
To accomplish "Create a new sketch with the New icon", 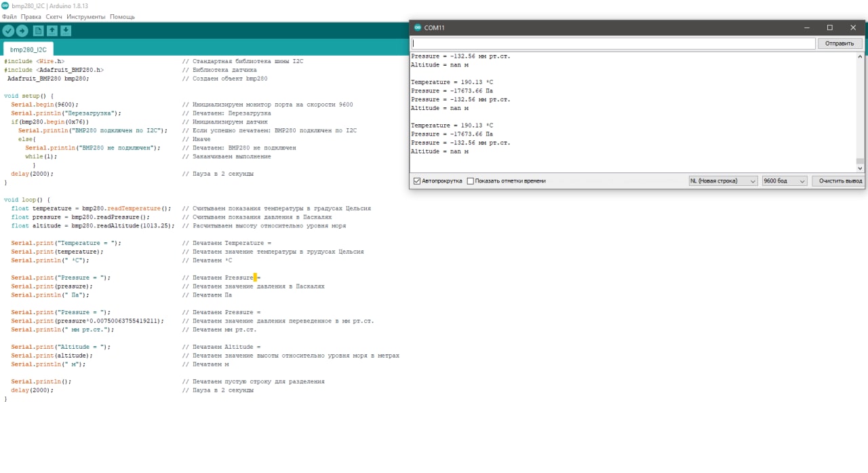I will pos(38,31).
